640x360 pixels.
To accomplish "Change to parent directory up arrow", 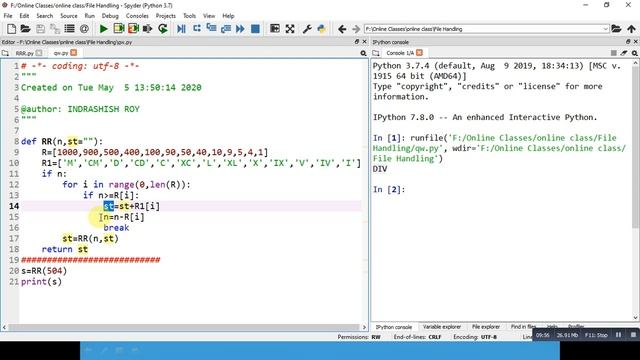I will tap(631, 29).
